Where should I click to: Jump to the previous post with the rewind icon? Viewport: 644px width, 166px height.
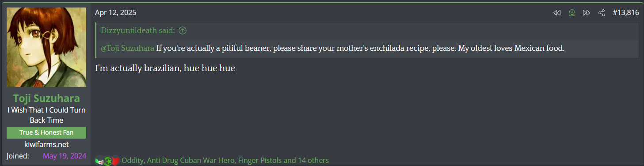557,13
